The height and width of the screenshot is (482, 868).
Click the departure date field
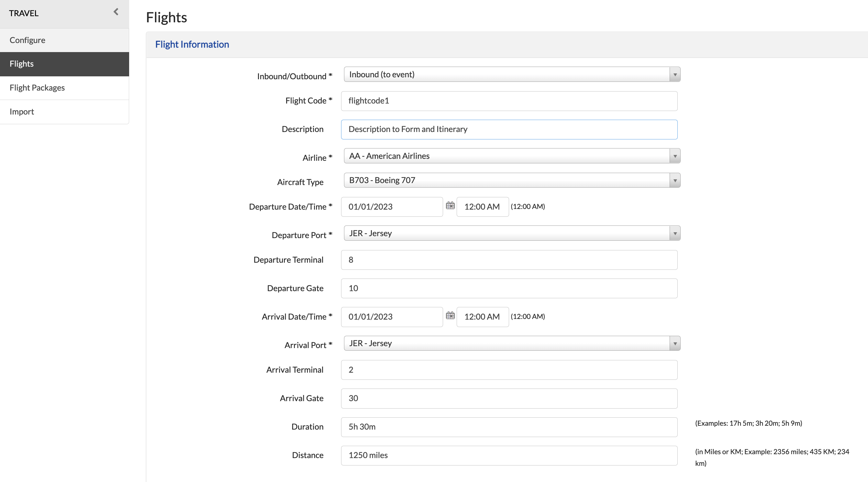(392, 207)
